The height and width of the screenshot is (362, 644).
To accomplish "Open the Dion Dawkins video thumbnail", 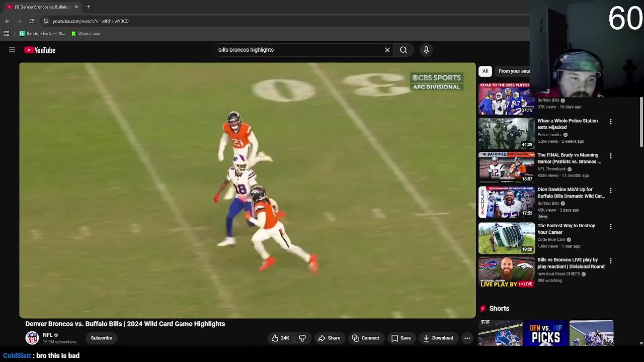I will pyautogui.click(x=507, y=202).
